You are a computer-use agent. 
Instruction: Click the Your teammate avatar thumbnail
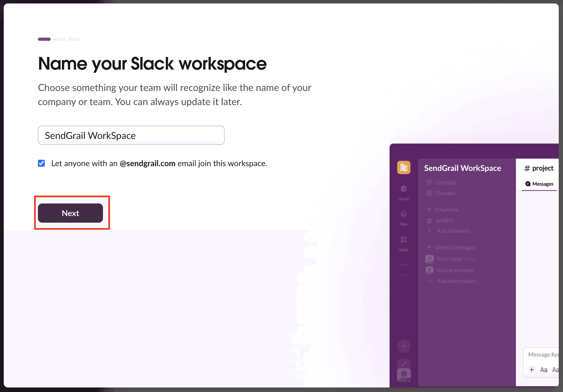(430, 270)
